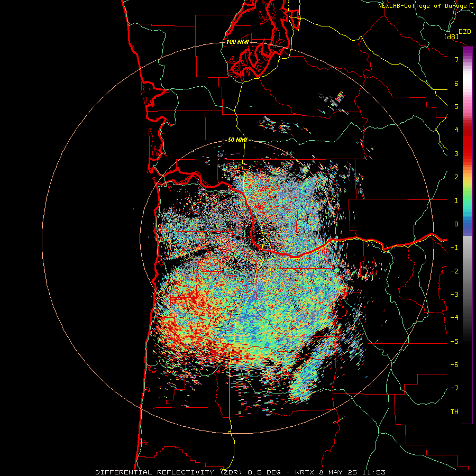Screen dimensions: 476x476
Task: Click the 4 value on the color scale
Action: pos(456,130)
